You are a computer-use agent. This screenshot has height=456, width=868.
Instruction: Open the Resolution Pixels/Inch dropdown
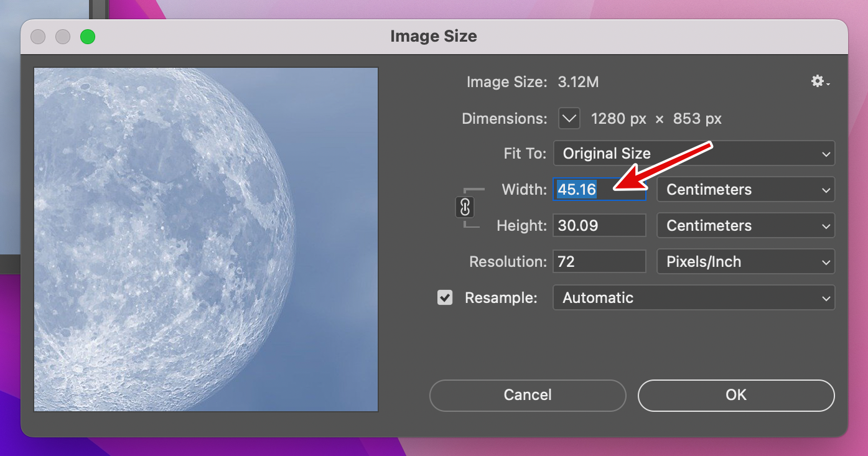[746, 262]
